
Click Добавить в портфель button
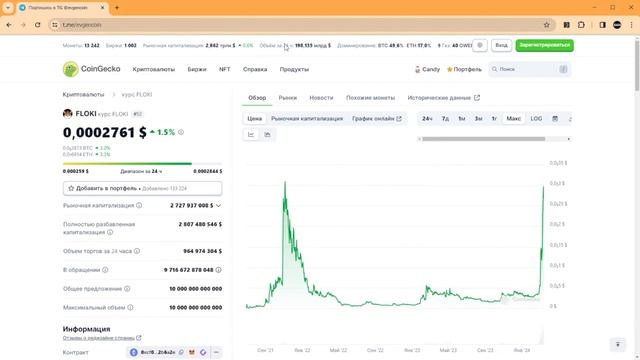pyautogui.click(x=142, y=188)
